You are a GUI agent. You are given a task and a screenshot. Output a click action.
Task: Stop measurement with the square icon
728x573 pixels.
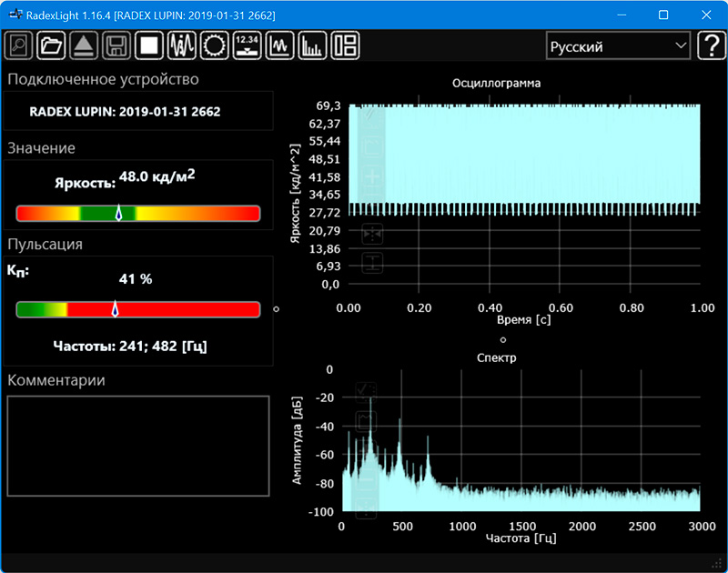pyautogui.click(x=148, y=45)
